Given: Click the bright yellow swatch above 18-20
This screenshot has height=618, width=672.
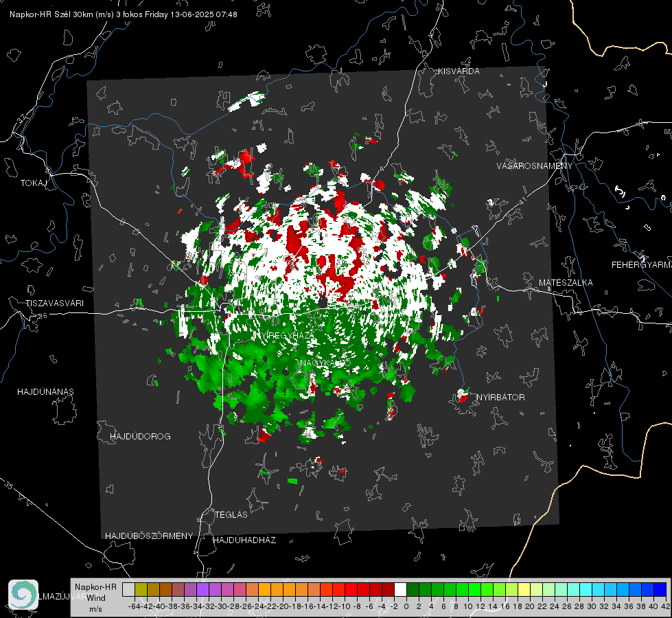Looking at the screenshot, I should click(524, 589).
